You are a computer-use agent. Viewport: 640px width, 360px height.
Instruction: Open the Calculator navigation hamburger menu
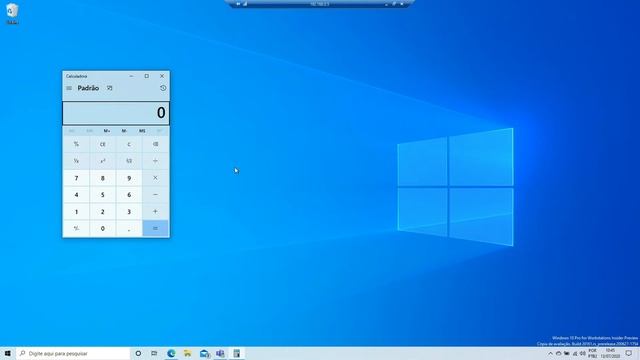click(69, 88)
